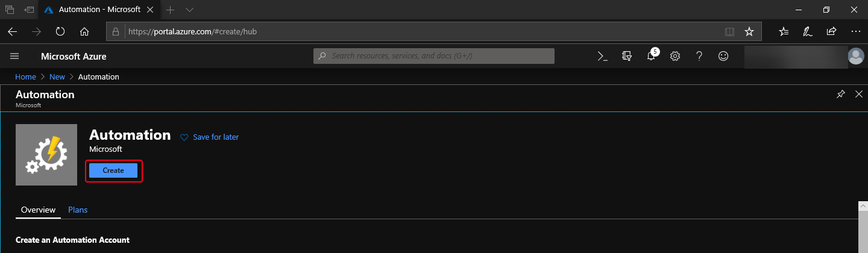868x253 pixels.
Task: Go to the New breadcrumb link
Action: pyautogui.click(x=57, y=77)
